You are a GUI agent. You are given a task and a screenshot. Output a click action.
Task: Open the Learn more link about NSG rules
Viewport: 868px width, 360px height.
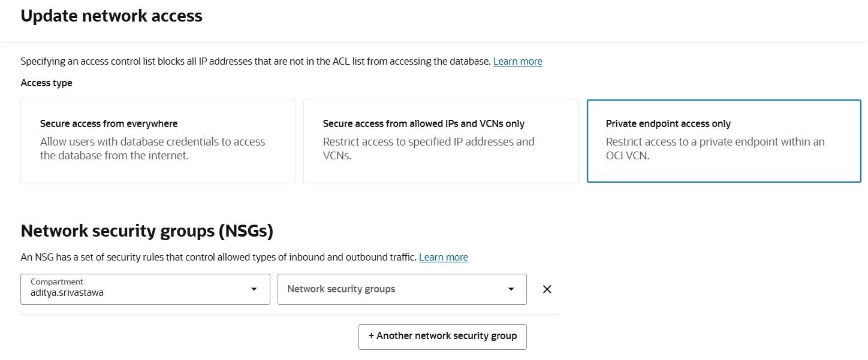443,257
